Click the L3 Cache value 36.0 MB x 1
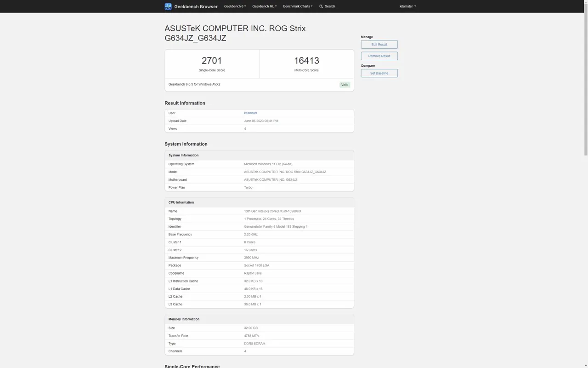 click(x=252, y=305)
